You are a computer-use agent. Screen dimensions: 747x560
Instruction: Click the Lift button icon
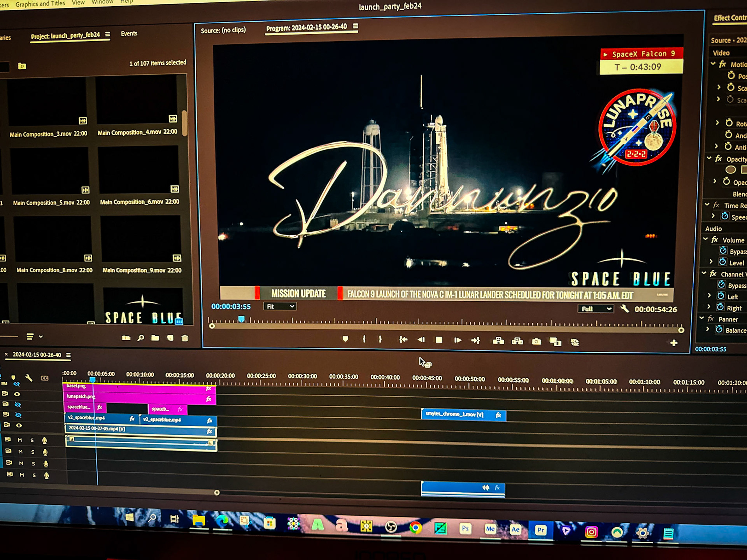(x=498, y=341)
